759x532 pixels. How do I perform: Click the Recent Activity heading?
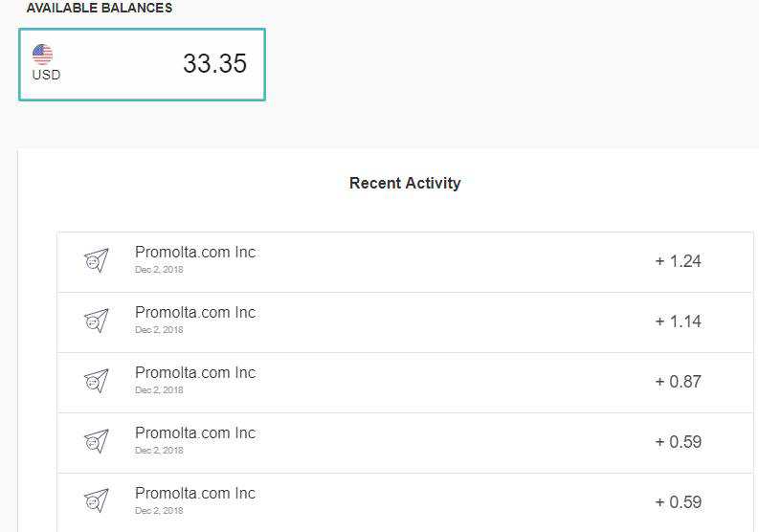click(x=405, y=183)
